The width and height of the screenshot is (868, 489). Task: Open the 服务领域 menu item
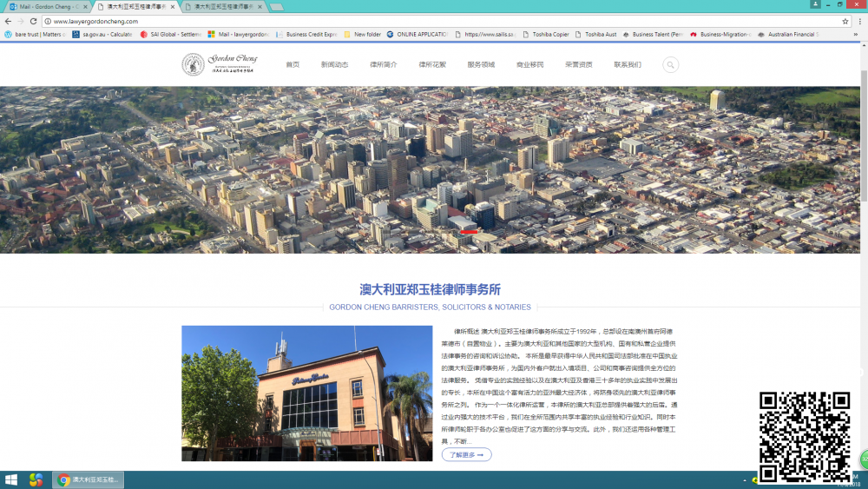481,64
